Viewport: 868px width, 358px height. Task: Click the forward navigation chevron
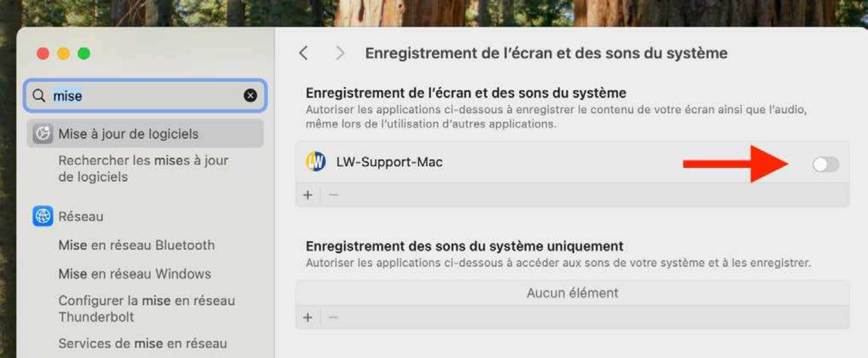pyautogui.click(x=340, y=53)
